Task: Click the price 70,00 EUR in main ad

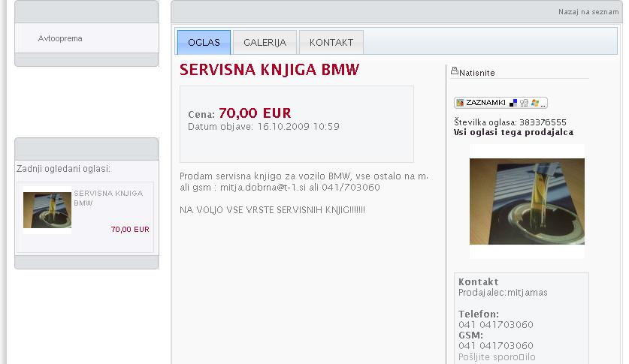Action: click(255, 113)
